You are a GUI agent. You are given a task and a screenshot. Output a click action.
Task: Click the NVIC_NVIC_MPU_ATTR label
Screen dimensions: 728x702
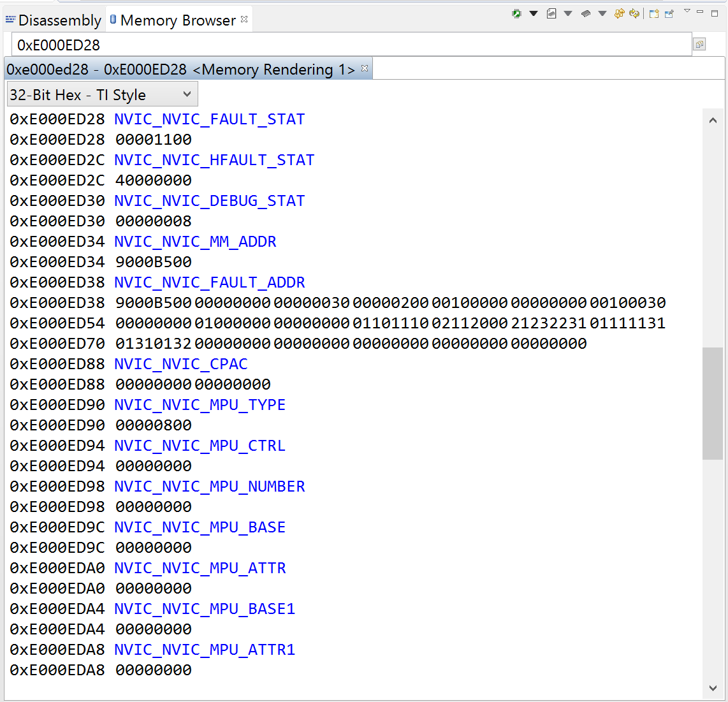pyautogui.click(x=200, y=569)
